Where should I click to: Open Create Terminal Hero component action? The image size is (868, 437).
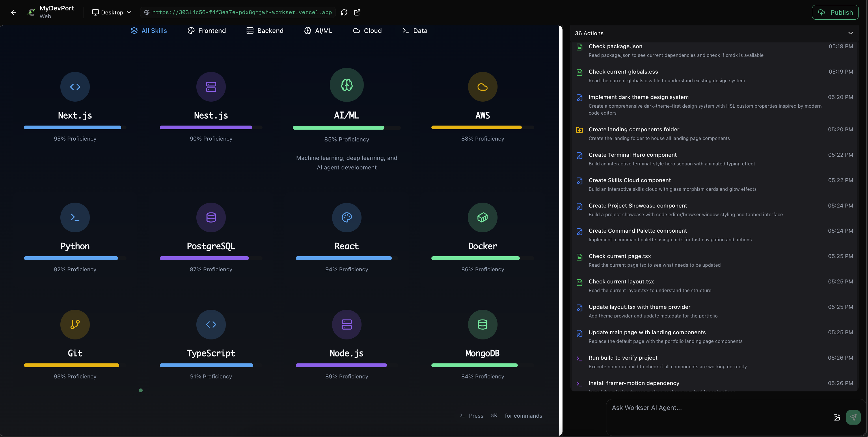pos(632,155)
